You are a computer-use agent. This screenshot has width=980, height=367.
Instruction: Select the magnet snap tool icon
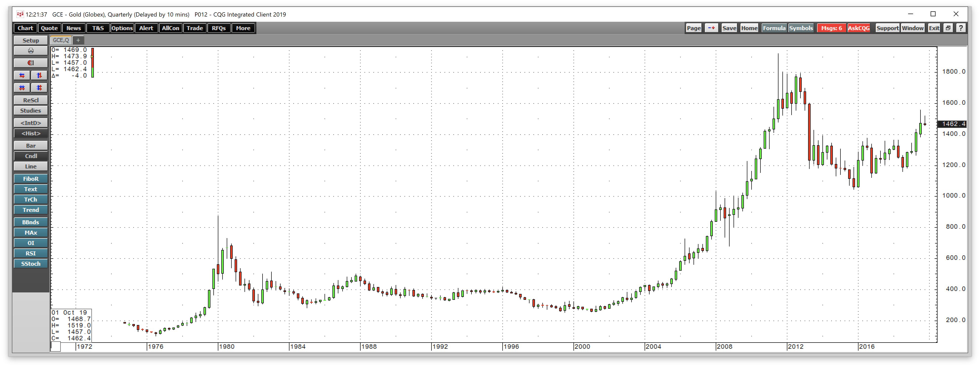30,62
